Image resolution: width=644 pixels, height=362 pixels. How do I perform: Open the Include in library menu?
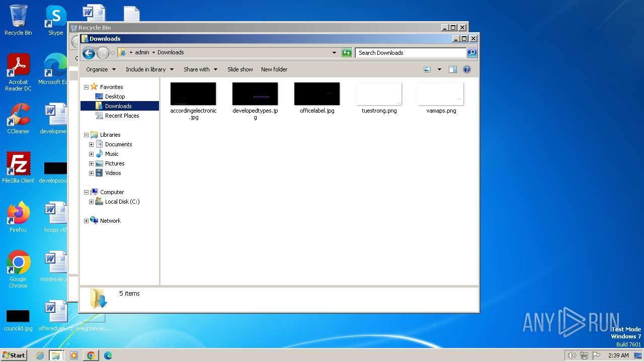tap(149, 69)
